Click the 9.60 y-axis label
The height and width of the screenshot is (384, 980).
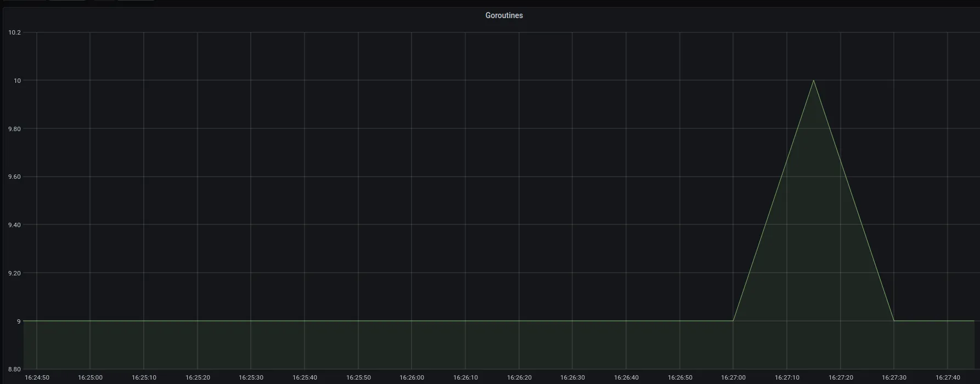pos(14,177)
